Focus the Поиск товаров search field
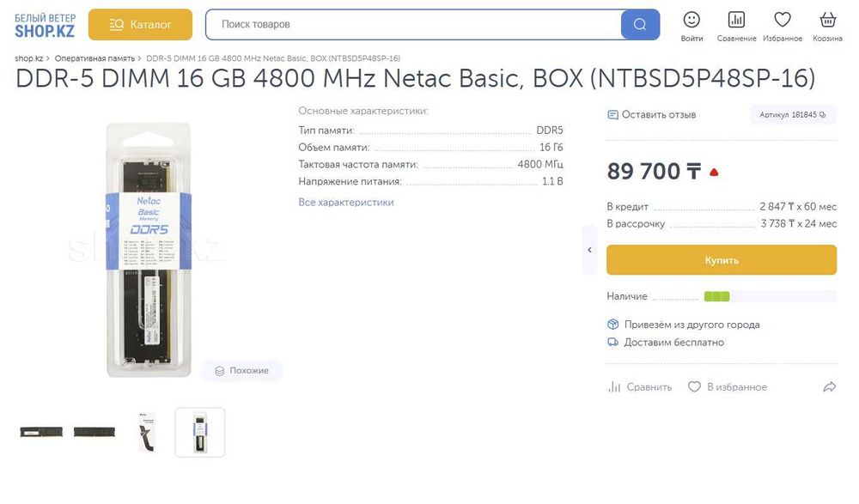The height and width of the screenshot is (504, 859). 414,25
